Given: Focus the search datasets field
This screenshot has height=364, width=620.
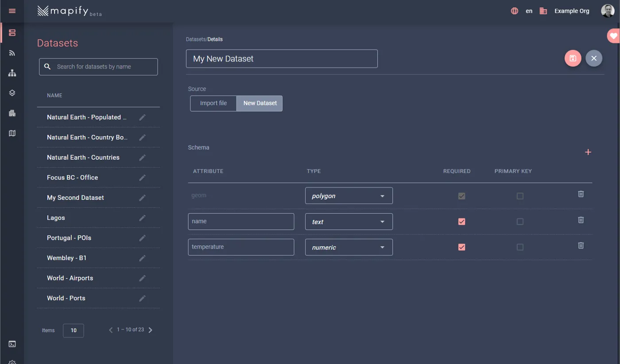Looking at the screenshot, I should click(98, 67).
